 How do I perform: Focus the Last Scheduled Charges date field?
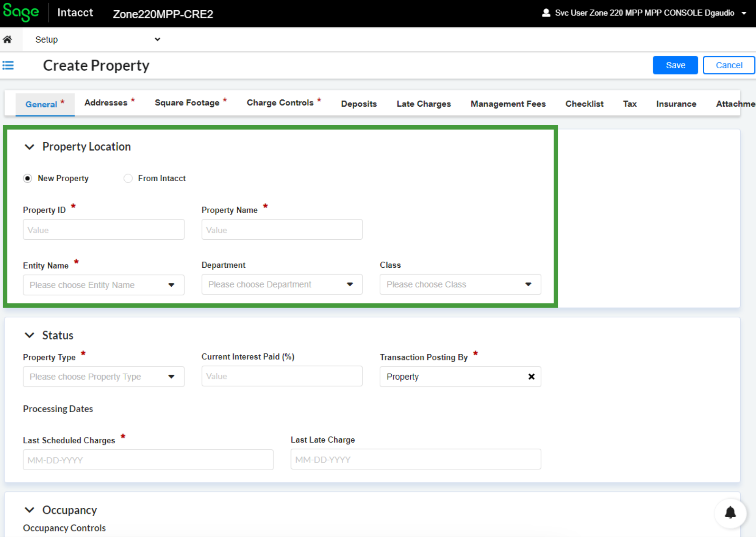point(148,460)
